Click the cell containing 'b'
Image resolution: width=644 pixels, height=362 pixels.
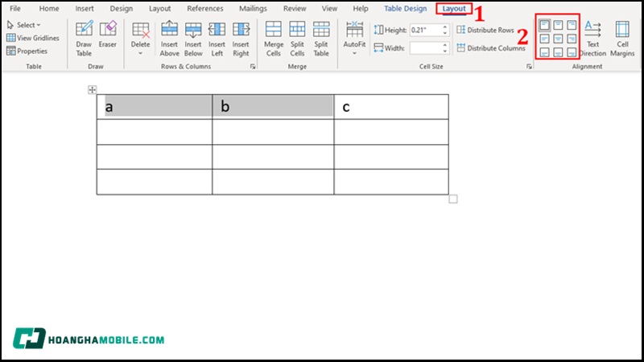point(273,107)
